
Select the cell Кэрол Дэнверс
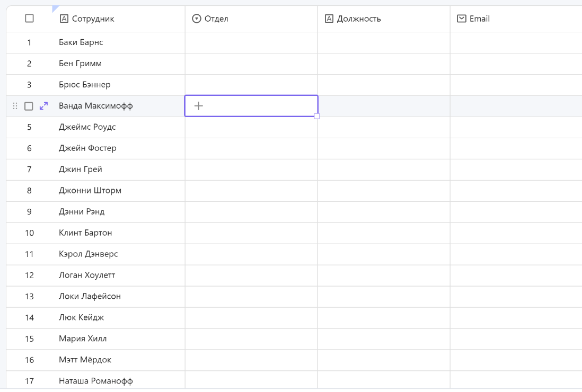point(119,254)
